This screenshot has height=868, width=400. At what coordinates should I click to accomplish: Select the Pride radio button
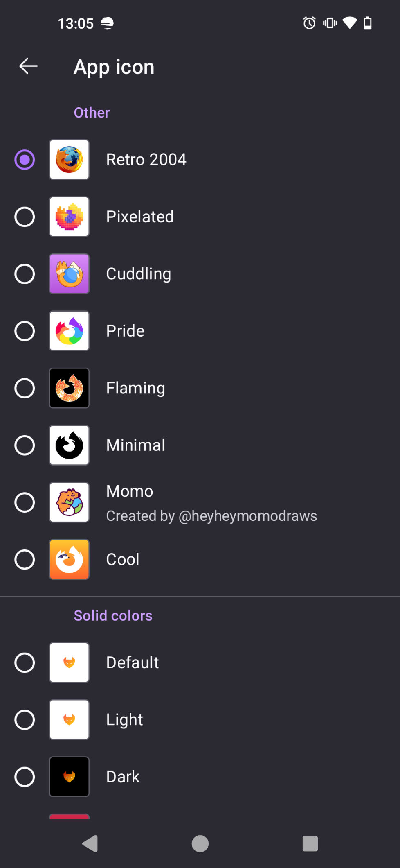click(x=25, y=331)
